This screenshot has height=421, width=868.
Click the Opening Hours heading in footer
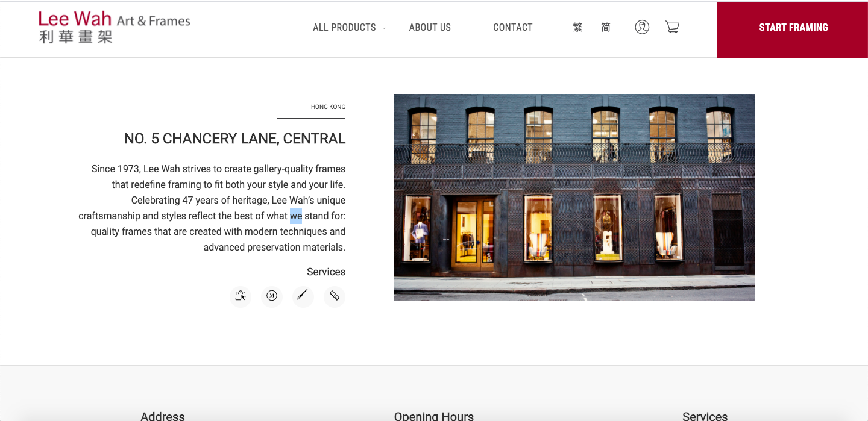pyautogui.click(x=433, y=416)
